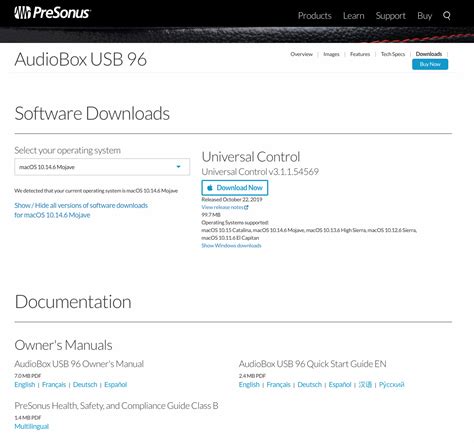Open the Support menu
Image resolution: width=474 pixels, height=443 pixels.
click(x=391, y=16)
